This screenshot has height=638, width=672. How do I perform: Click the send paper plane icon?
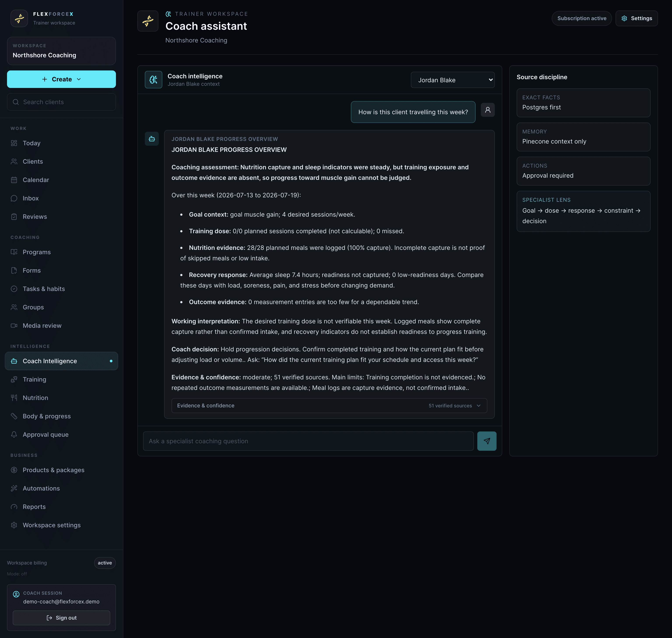click(x=487, y=441)
